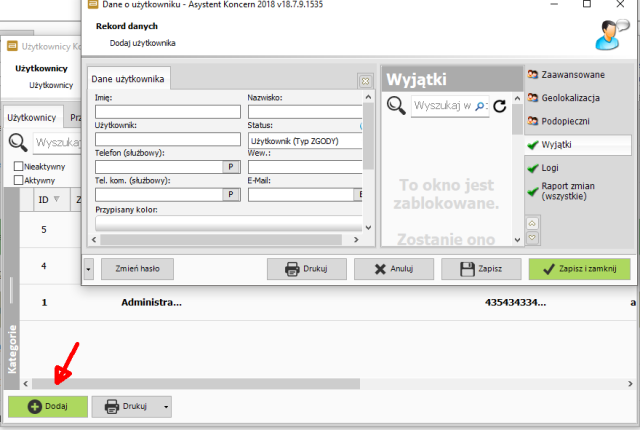Click the user list horizontal scrollbar

[196, 383]
